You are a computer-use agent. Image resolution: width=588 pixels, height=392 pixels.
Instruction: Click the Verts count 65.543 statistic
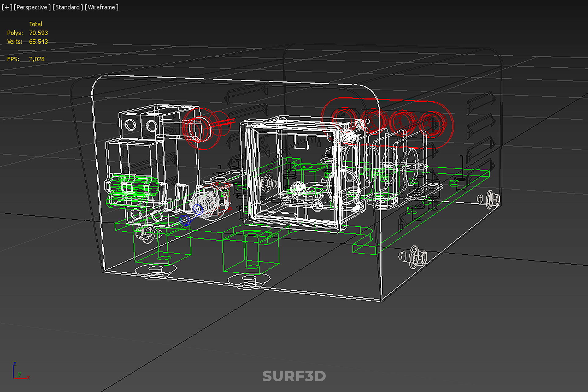pyautogui.click(x=38, y=42)
